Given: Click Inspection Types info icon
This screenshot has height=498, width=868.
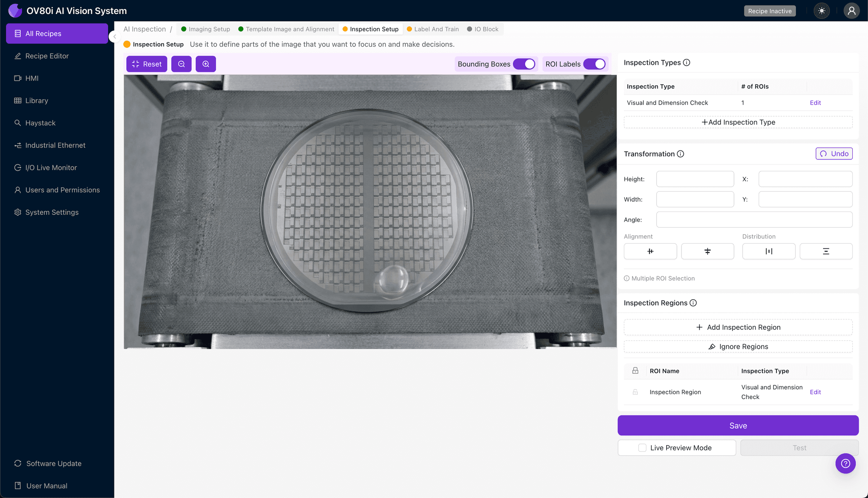Looking at the screenshot, I should (687, 63).
